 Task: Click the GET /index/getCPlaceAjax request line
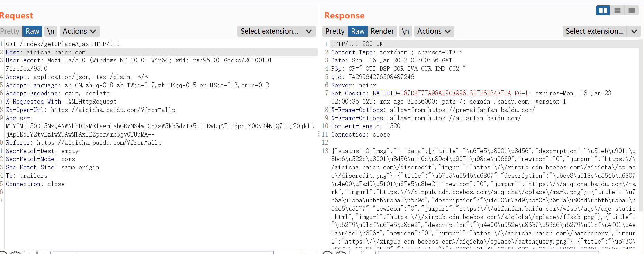63,44
